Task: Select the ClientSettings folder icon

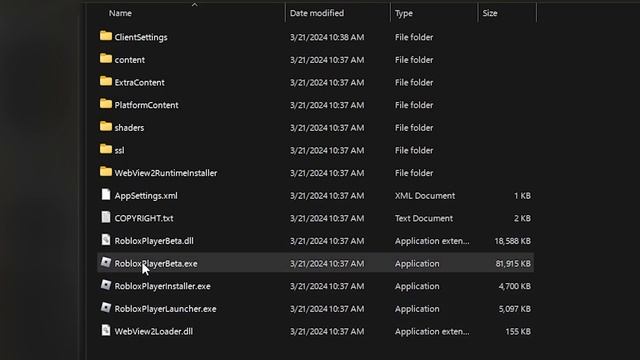Action: pos(106,36)
